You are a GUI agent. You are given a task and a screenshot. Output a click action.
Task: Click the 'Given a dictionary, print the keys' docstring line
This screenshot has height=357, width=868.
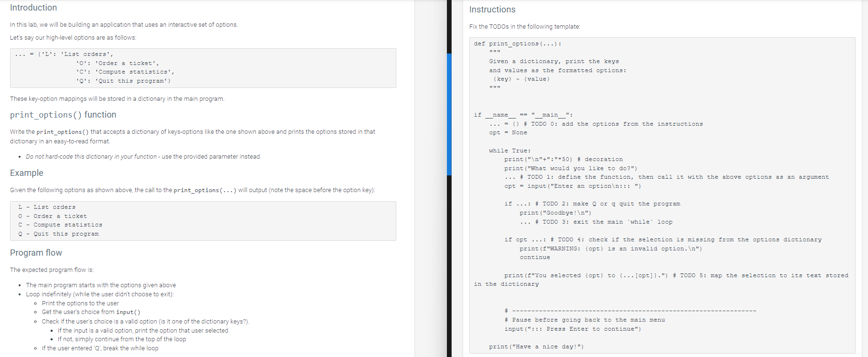[x=554, y=61]
